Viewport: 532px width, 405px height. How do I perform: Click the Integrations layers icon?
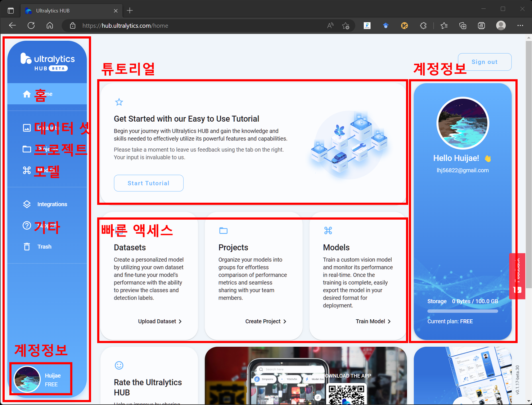click(27, 204)
